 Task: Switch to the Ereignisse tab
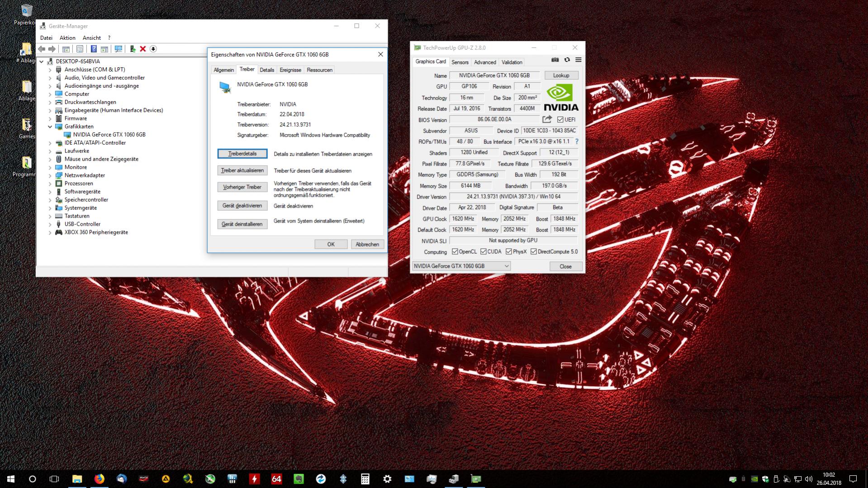pyautogui.click(x=290, y=70)
